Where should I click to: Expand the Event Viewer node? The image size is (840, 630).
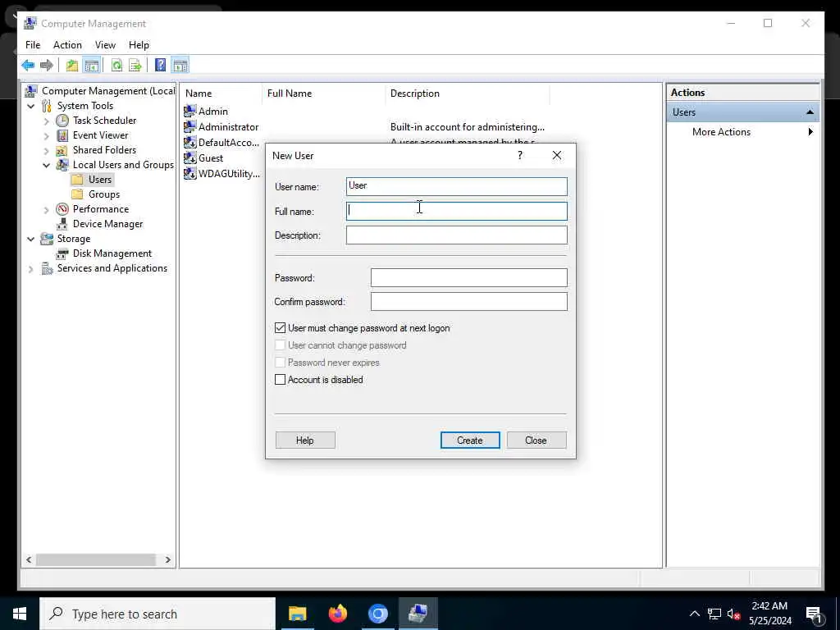47,136
